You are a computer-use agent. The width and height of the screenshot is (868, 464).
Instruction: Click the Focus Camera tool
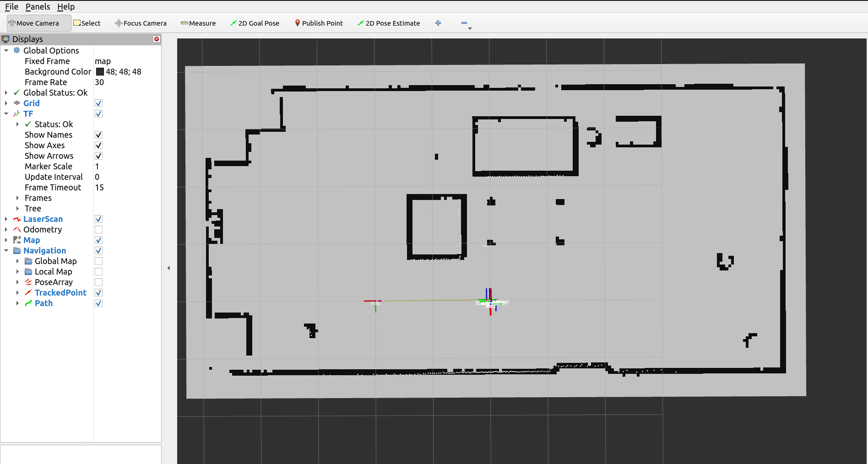click(x=140, y=23)
